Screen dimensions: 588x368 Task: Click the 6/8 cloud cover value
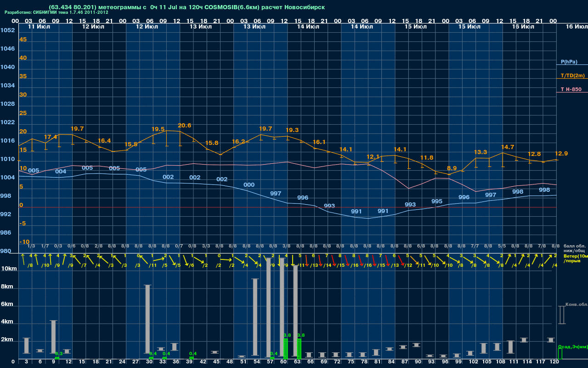click(421, 247)
